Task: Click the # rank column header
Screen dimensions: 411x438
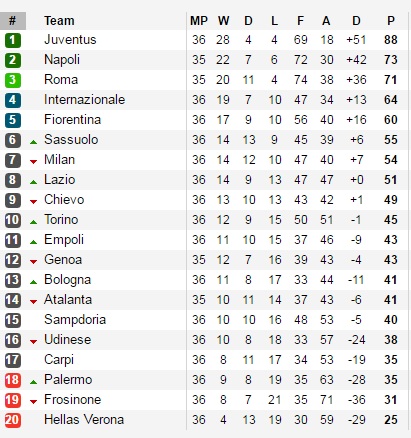Action: tap(13, 21)
